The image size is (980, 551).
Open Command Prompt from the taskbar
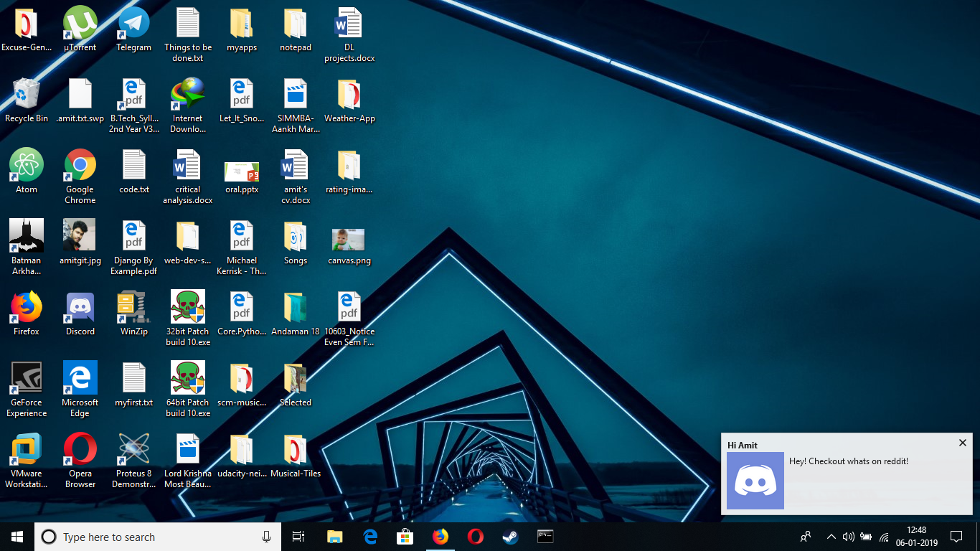coord(545,537)
